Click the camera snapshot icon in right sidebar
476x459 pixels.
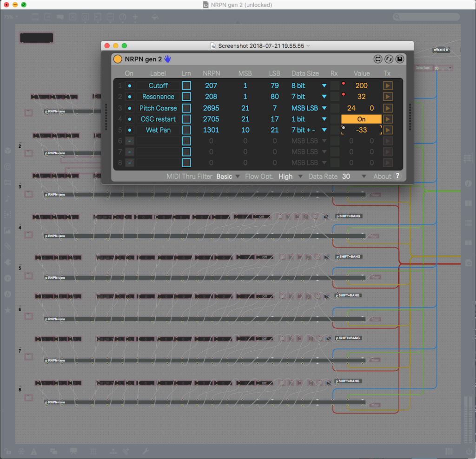tap(469, 263)
